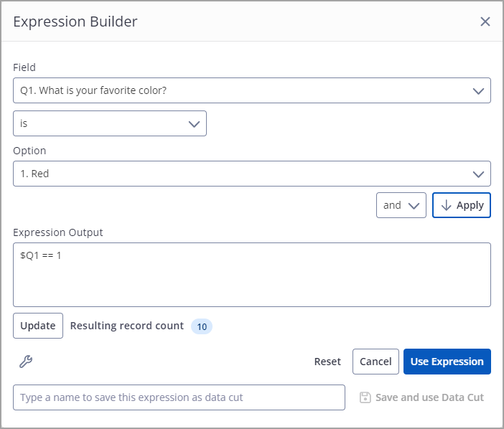The width and height of the screenshot is (504, 429).
Task: Click the Apply button
Action: point(461,205)
